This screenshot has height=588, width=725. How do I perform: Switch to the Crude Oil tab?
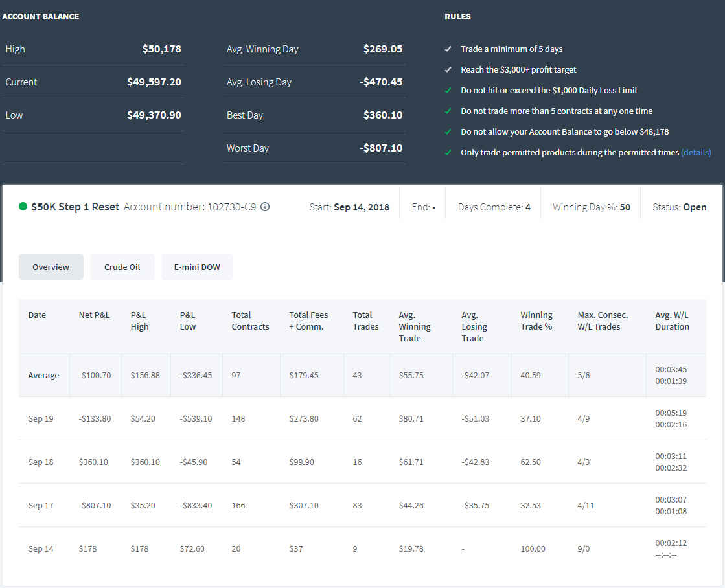(x=122, y=267)
